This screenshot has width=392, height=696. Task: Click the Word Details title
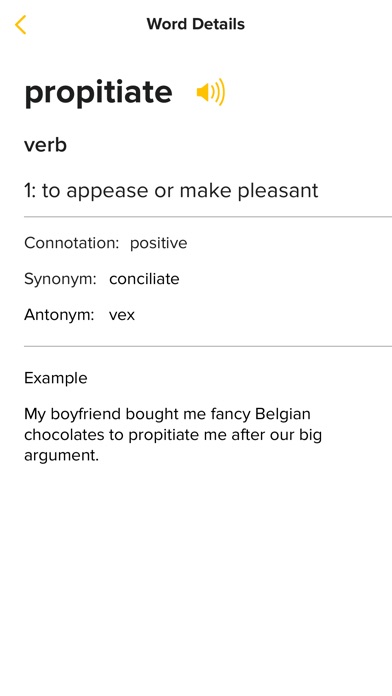click(x=196, y=24)
